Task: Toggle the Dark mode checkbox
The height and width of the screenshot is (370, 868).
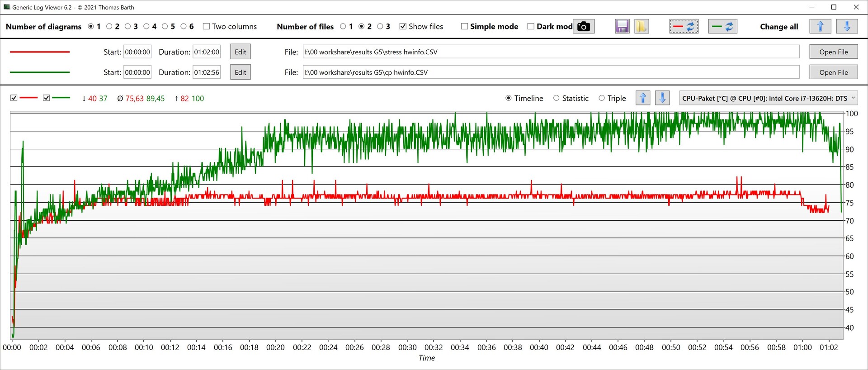Action: click(531, 27)
